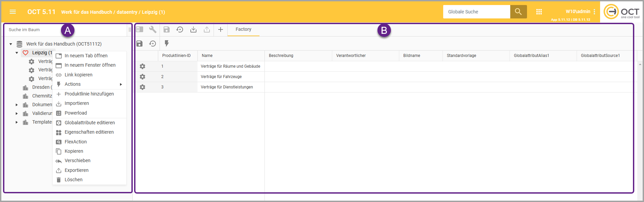Image resolution: width=644 pixels, height=202 pixels.
Task: Click the global search magnifier button
Action: 518,12
